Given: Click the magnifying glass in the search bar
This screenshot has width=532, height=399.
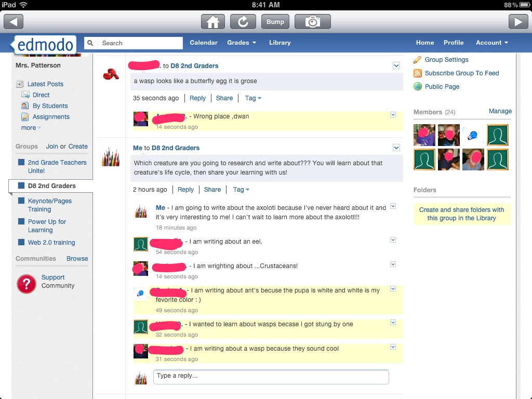Looking at the screenshot, I should (89, 43).
